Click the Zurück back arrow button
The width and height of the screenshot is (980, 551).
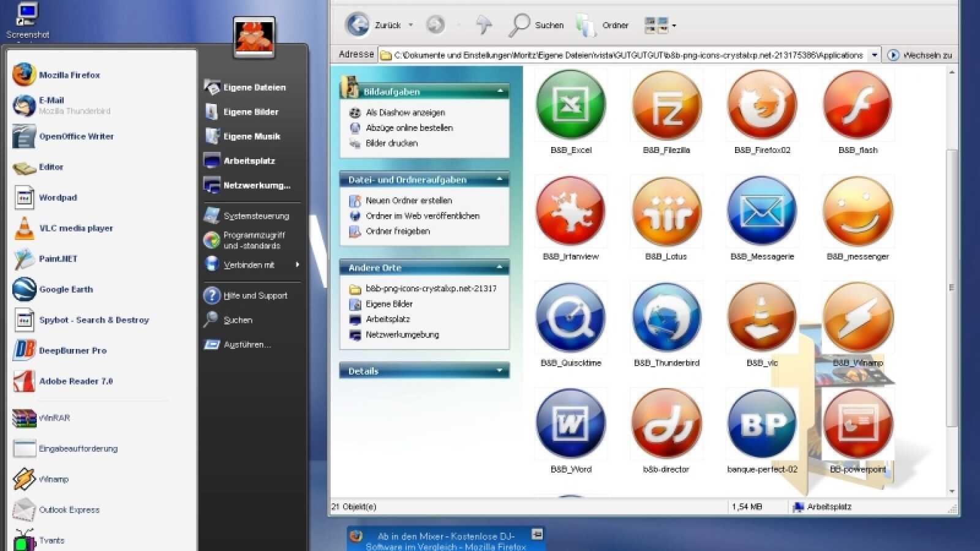point(358,25)
